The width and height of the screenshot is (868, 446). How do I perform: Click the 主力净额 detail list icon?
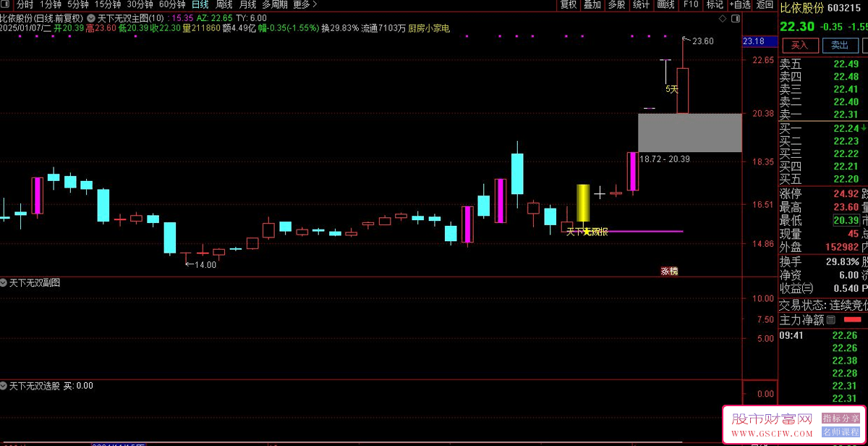[831, 319]
